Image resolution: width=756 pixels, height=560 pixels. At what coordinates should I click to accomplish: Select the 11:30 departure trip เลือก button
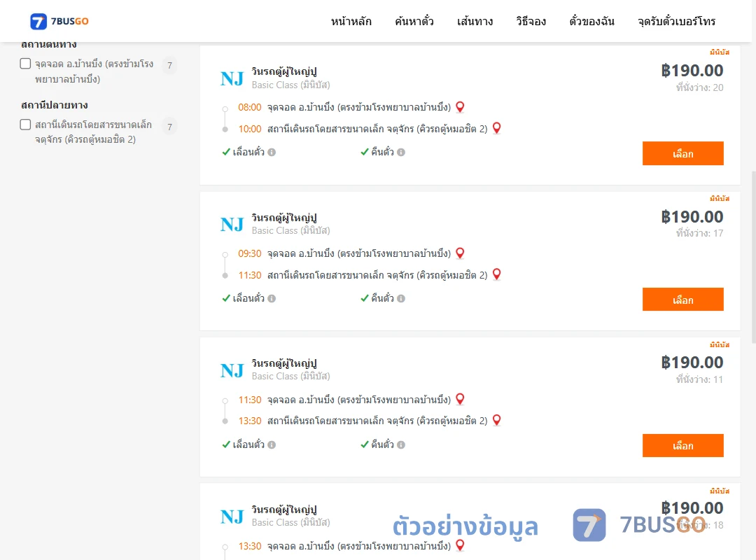click(682, 446)
